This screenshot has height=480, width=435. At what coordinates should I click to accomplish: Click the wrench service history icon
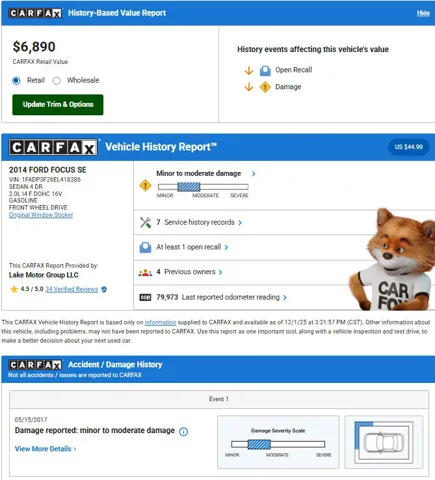pos(145,222)
